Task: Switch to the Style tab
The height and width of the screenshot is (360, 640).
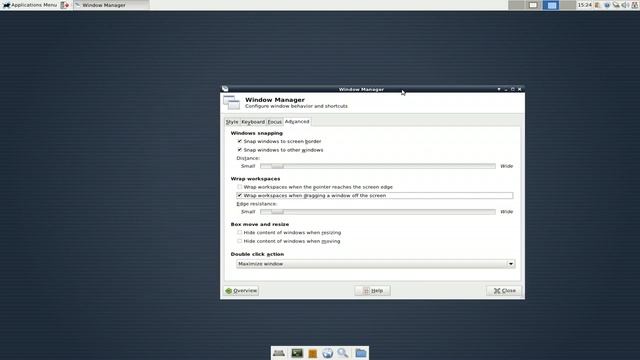Action: [x=232, y=122]
